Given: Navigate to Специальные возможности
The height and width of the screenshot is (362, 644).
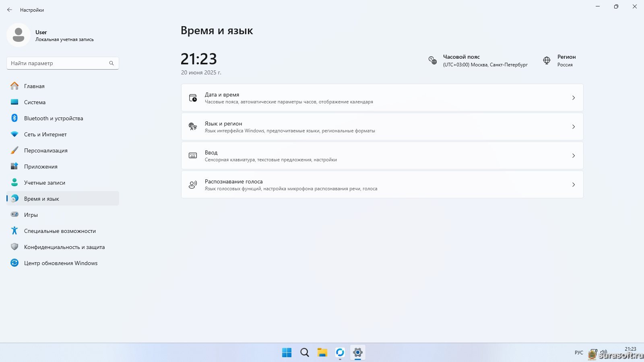Looking at the screenshot, I should coord(63,231).
